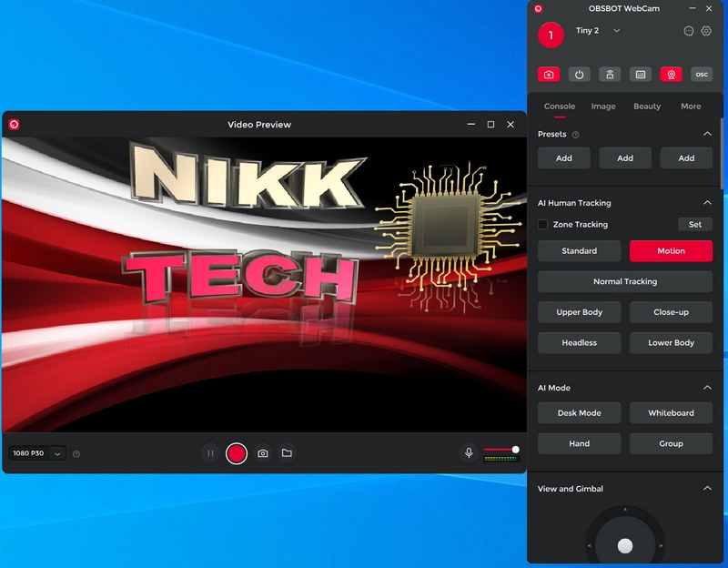Click the red device number 1 circle

tap(551, 35)
